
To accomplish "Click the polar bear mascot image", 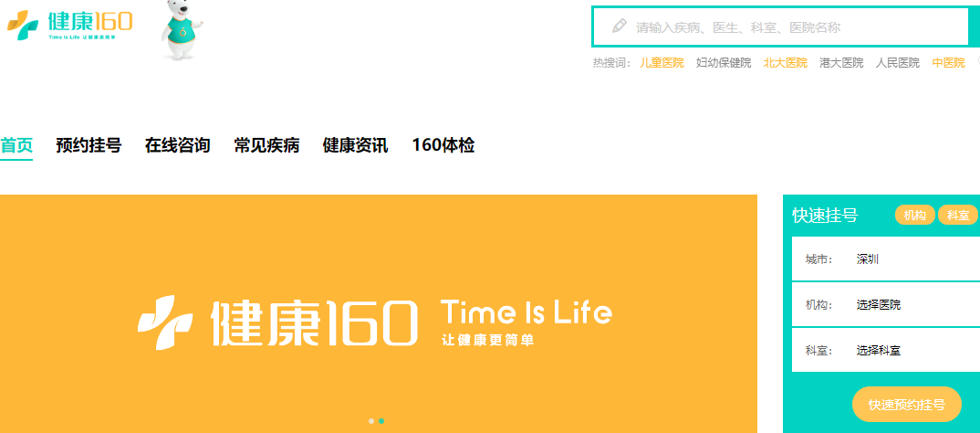I will (183, 30).
